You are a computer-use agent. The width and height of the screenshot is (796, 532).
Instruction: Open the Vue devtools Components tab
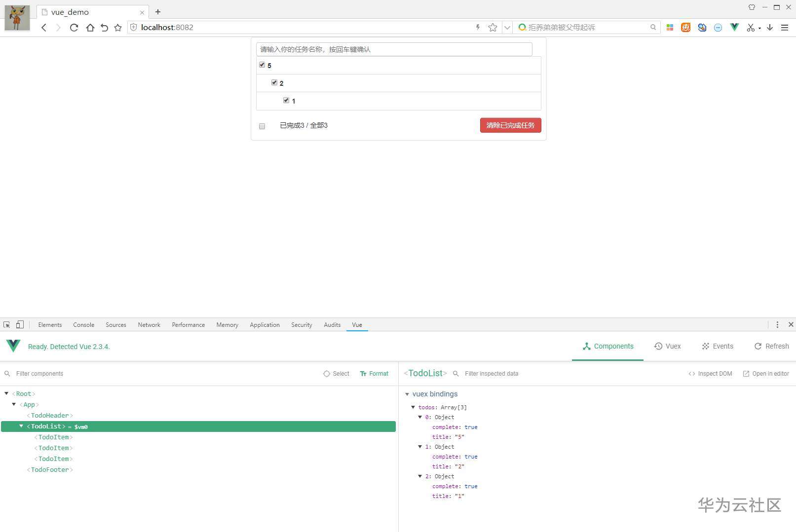pos(608,347)
